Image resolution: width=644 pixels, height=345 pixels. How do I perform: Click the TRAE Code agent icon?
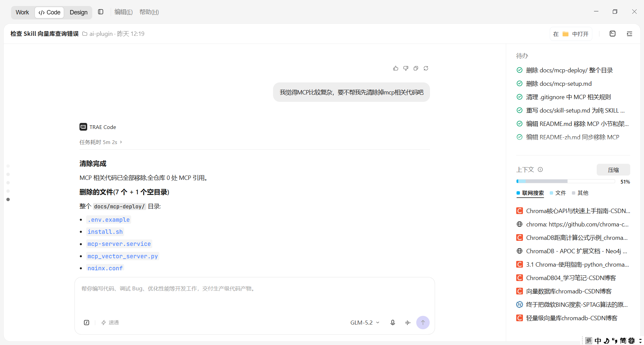click(83, 127)
